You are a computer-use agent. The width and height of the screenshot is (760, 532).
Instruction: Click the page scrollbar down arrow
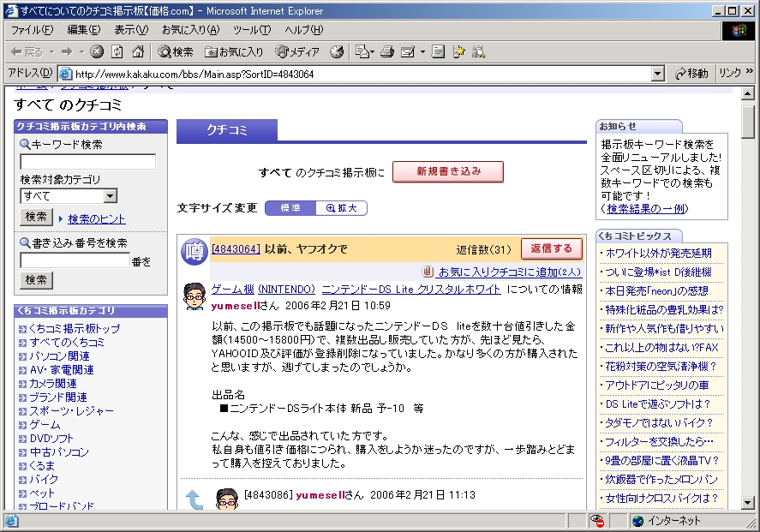(747, 502)
